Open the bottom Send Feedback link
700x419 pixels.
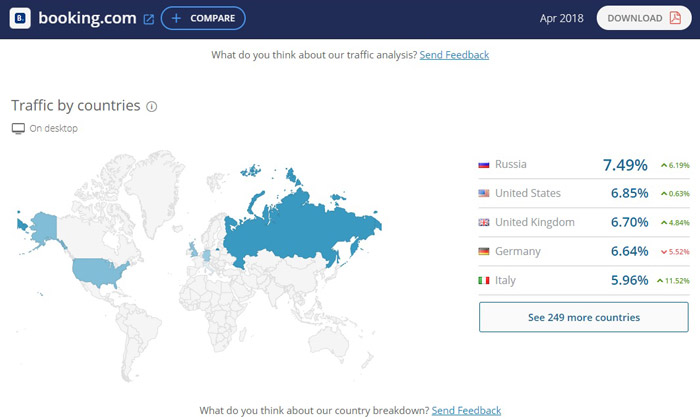pyautogui.click(x=466, y=411)
